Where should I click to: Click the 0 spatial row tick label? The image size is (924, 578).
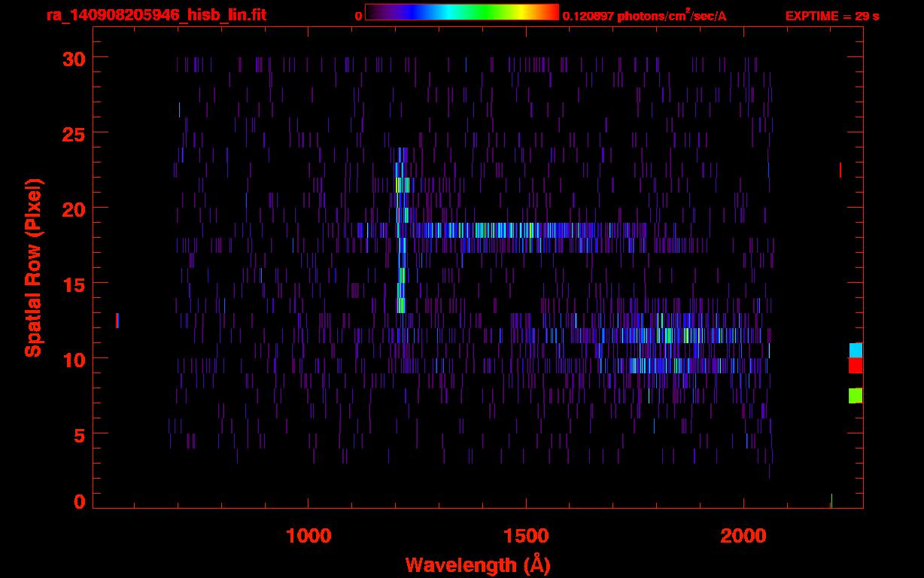click(x=79, y=501)
